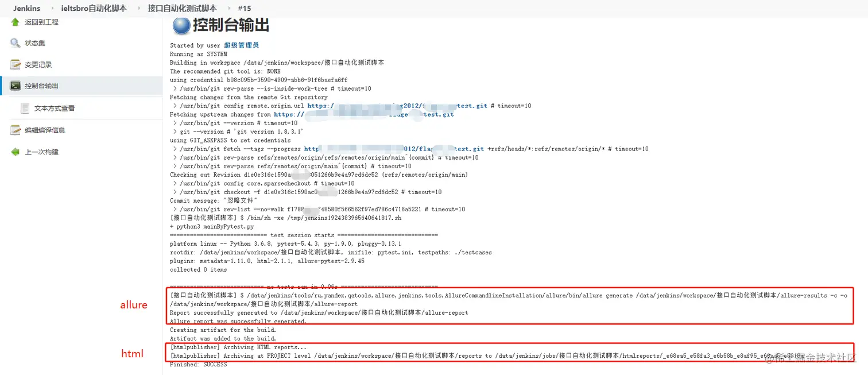
Task: Open the Jenkins home breadcrumb
Action: pyautogui.click(x=26, y=8)
